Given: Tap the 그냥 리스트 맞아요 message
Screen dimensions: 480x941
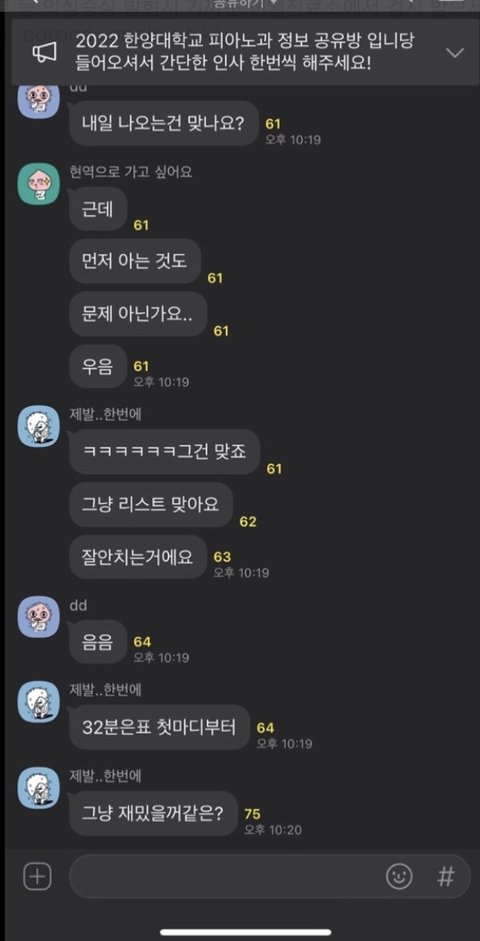Looking at the screenshot, I should pos(151,504).
